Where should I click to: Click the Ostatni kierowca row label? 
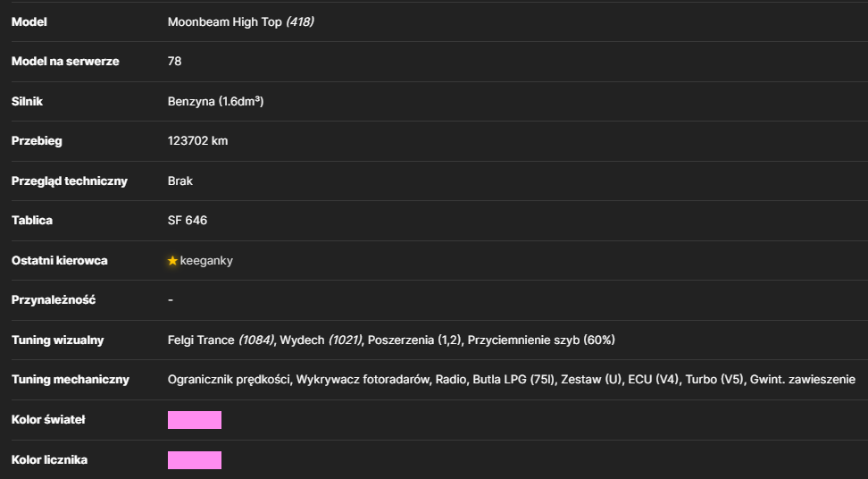(x=59, y=261)
